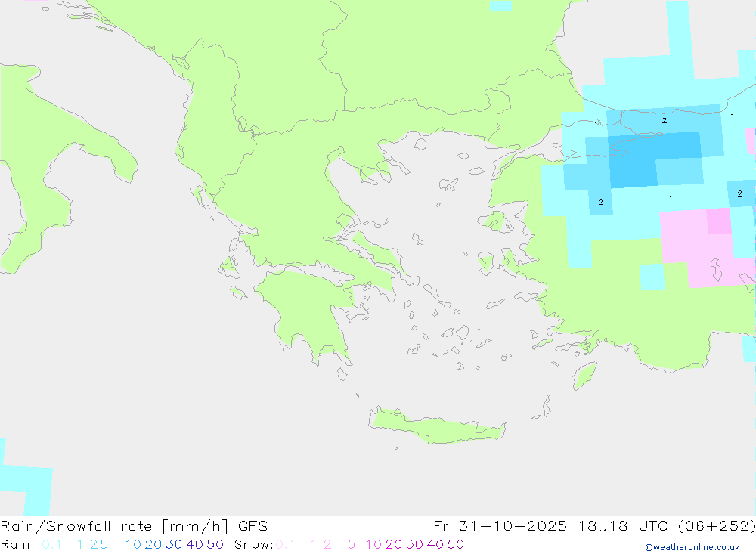Click the "Rain" legend label
Screen dimensions: 756x554
coord(15,544)
